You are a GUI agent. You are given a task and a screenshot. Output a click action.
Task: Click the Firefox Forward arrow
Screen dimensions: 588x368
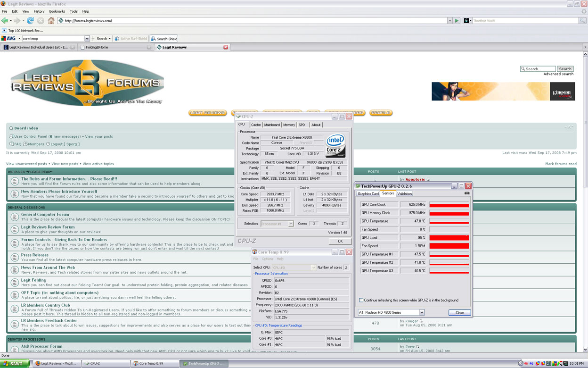(x=16, y=21)
